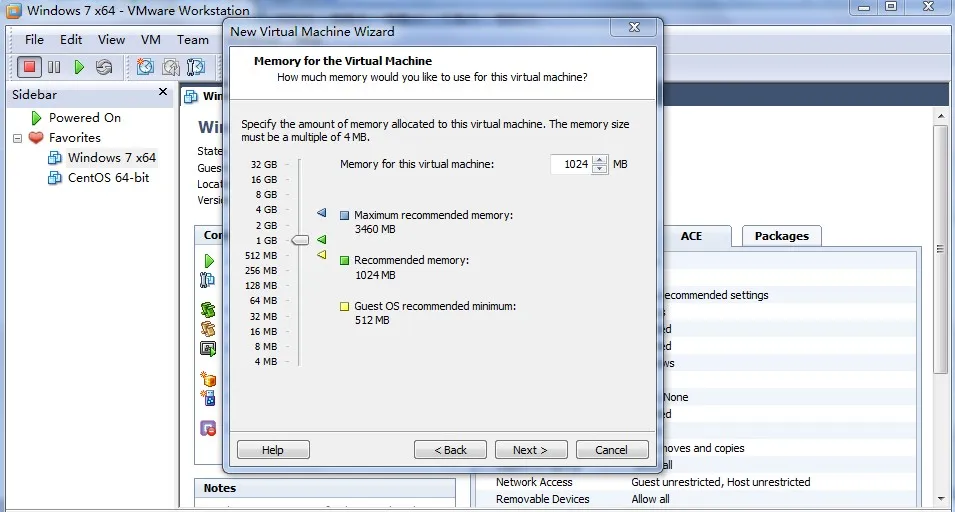This screenshot has height=512, width=955.
Task: Click the purple icon with red minus badge
Action: pyautogui.click(x=208, y=428)
